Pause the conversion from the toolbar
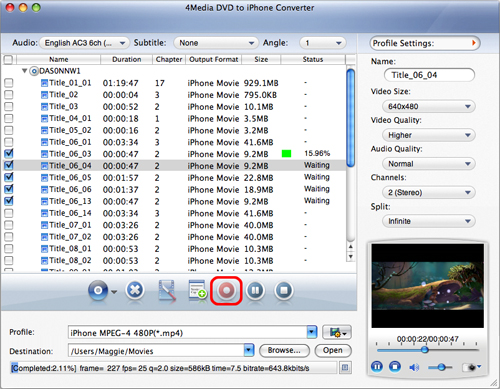 [255, 291]
